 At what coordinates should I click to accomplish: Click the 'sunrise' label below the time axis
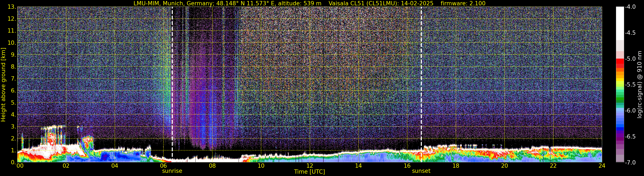click(172, 171)
